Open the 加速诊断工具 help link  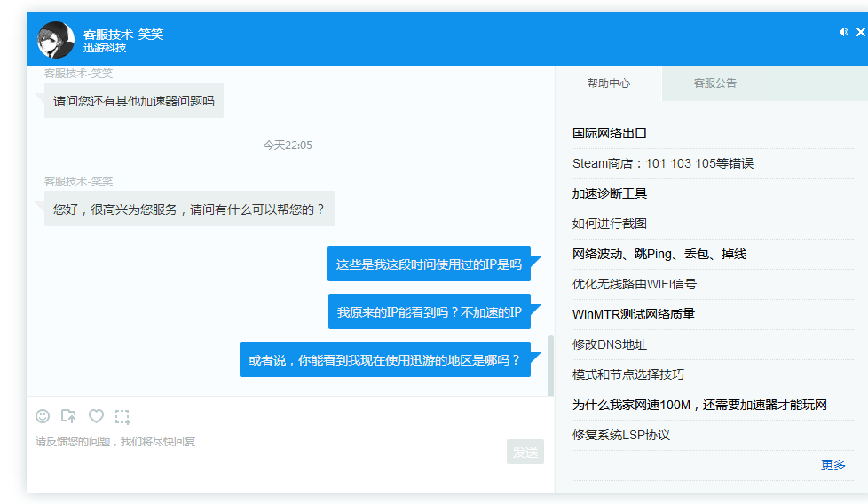tap(610, 193)
